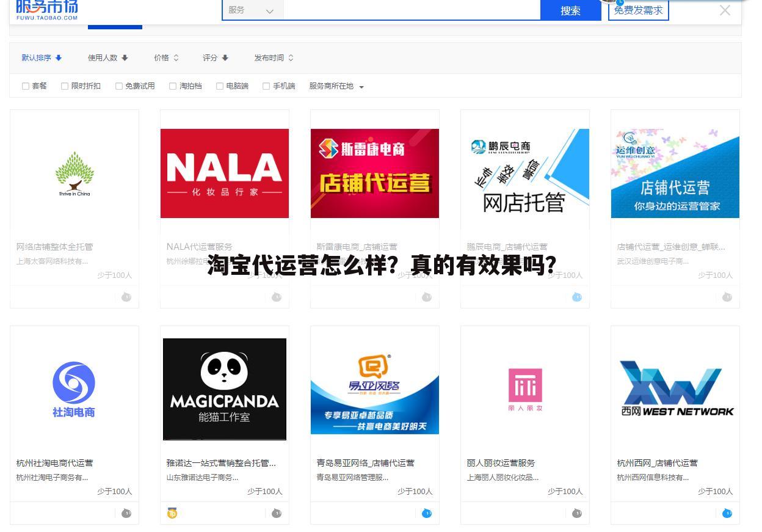Open the 西网 WEST NETWORK thumbnail
This screenshot has height=532, width=762.
click(675, 390)
